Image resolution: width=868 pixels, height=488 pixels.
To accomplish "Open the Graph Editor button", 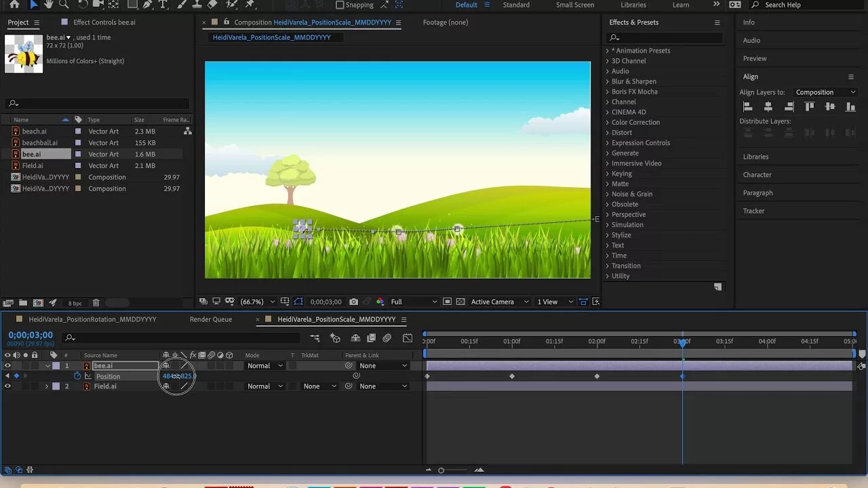I will 408,338.
